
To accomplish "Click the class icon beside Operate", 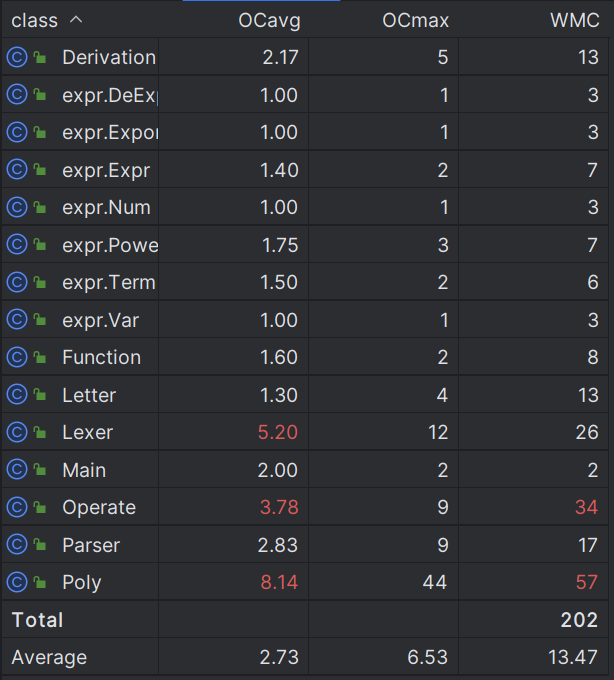I will (x=17, y=507).
